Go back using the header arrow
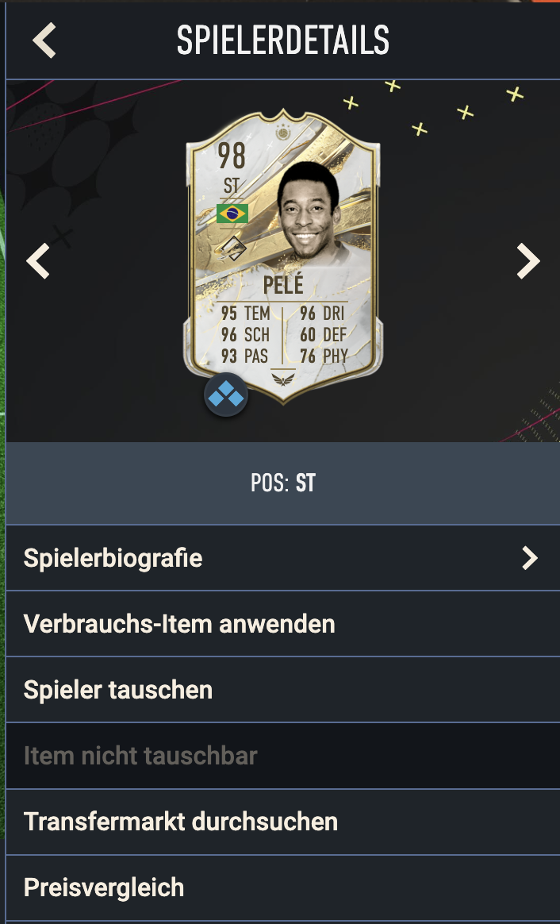 click(x=44, y=40)
